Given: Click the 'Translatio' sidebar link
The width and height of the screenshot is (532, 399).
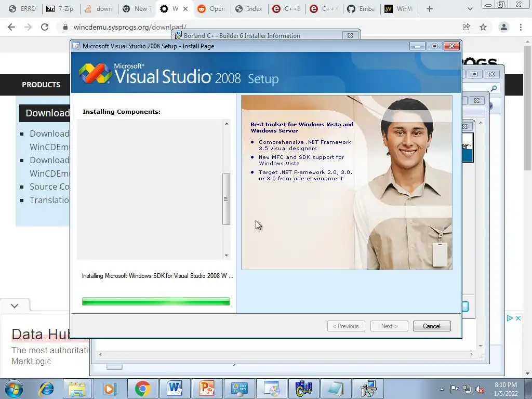Looking at the screenshot, I should (49, 200).
